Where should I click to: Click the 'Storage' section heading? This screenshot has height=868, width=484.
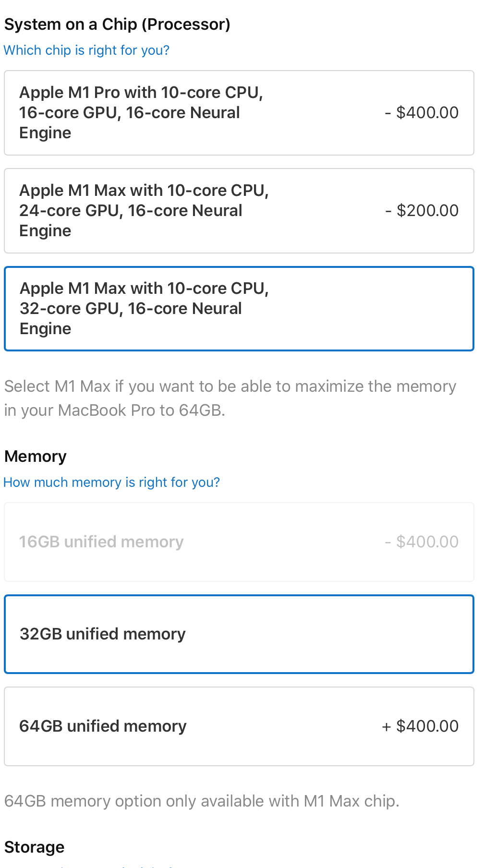point(34,847)
